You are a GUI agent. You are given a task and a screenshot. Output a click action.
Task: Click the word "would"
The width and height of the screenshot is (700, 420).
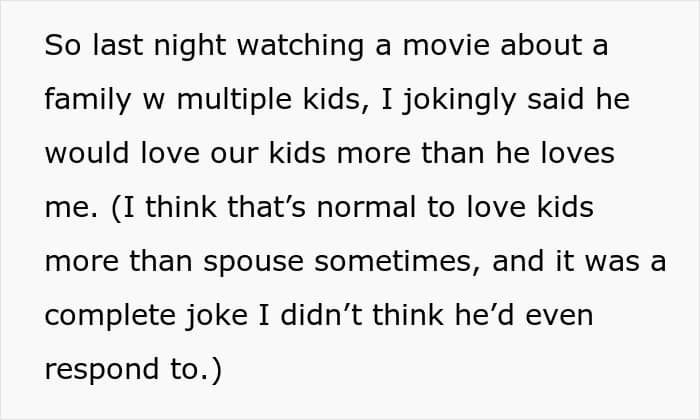(86, 155)
